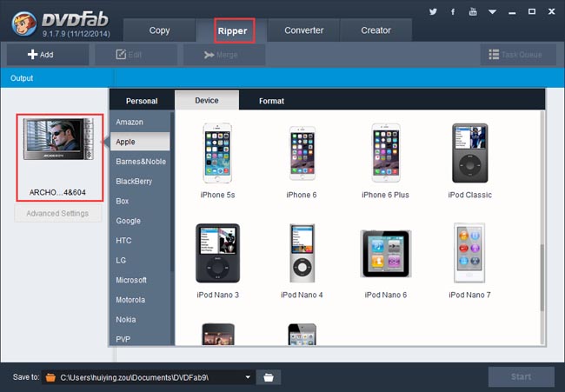Switch to the Ripper module tab
The image size is (565, 392).
click(x=232, y=31)
